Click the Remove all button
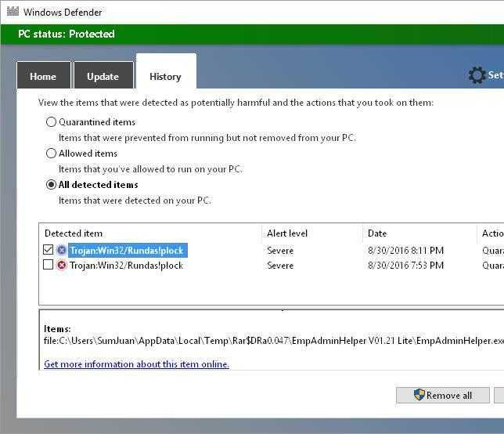Image resolution: width=504 pixels, height=434 pixels. [x=443, y=395]
